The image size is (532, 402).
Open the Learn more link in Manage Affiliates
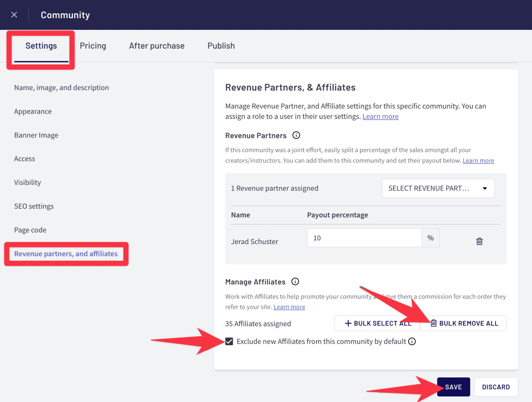point(289,307)
